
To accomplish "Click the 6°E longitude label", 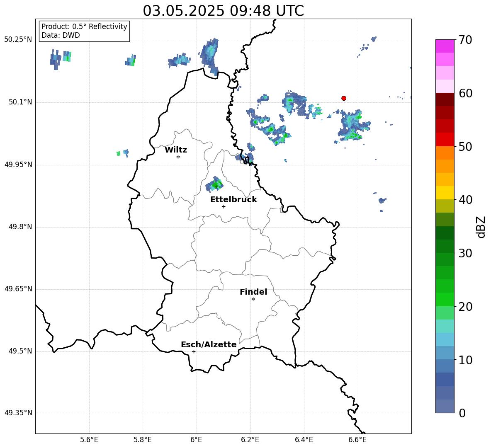I will pyautogui.click(x=196, y=440).
